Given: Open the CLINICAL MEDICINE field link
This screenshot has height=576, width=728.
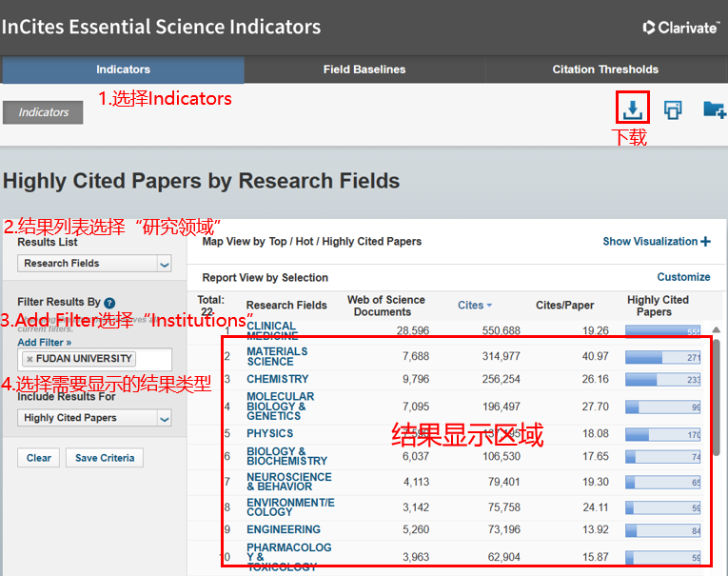Looking at the screenshot, I should pyautogui.click(x=272, y=330).
